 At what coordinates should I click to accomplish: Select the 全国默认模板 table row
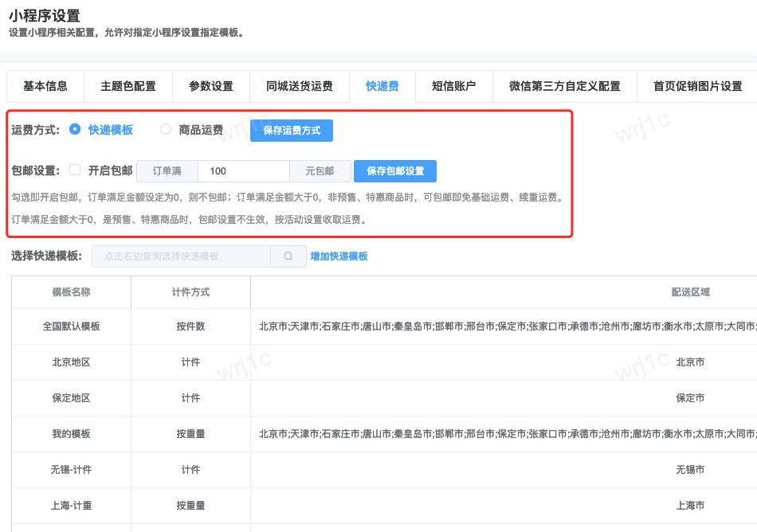(71, 327)
